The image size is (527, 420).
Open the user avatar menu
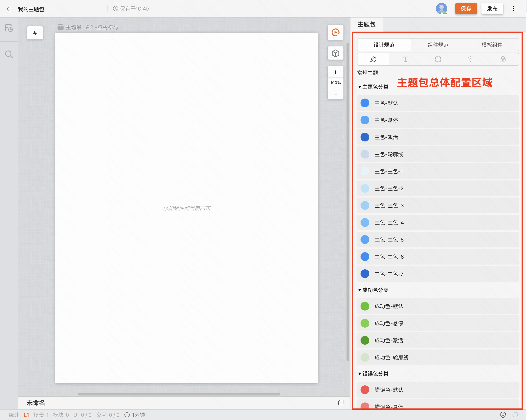coord(441,9)
